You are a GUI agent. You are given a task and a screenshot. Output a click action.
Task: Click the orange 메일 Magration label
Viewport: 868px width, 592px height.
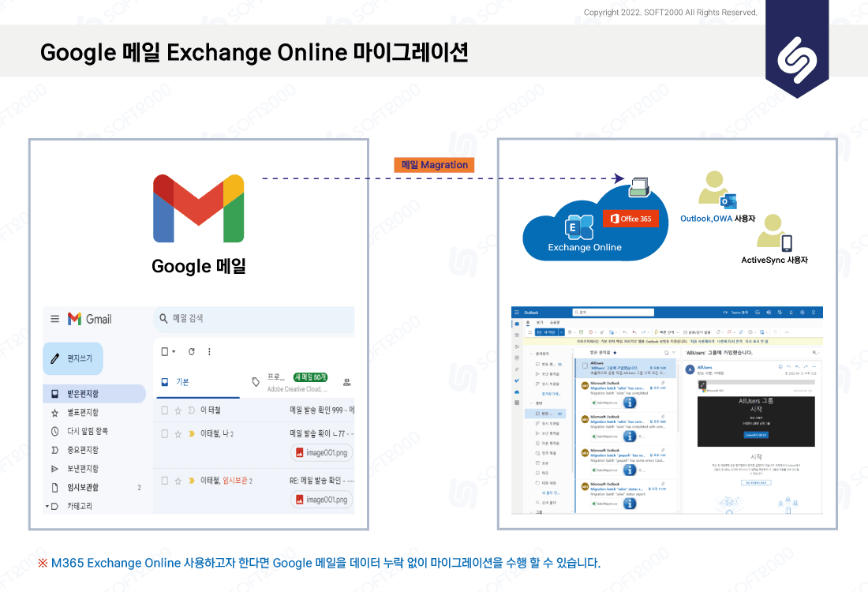[x=435, y=165]
